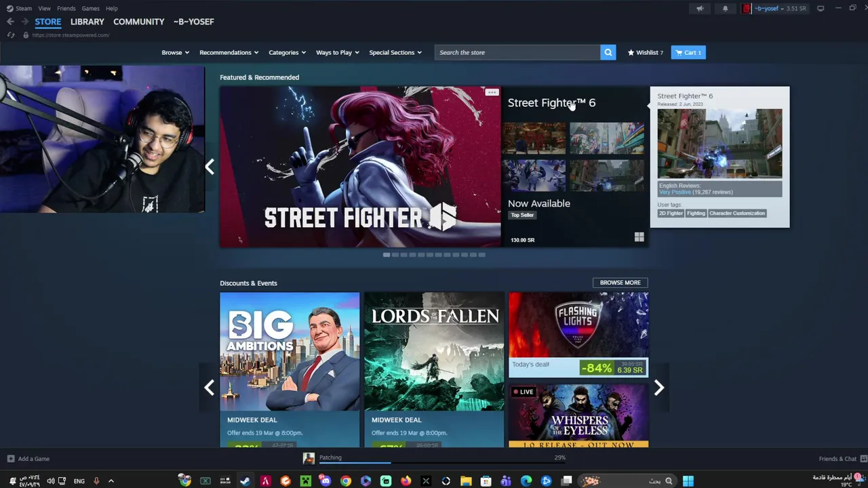Open the Steam icon in the taskbar
This screenshot has width=868, height=488.
(245, 481)
